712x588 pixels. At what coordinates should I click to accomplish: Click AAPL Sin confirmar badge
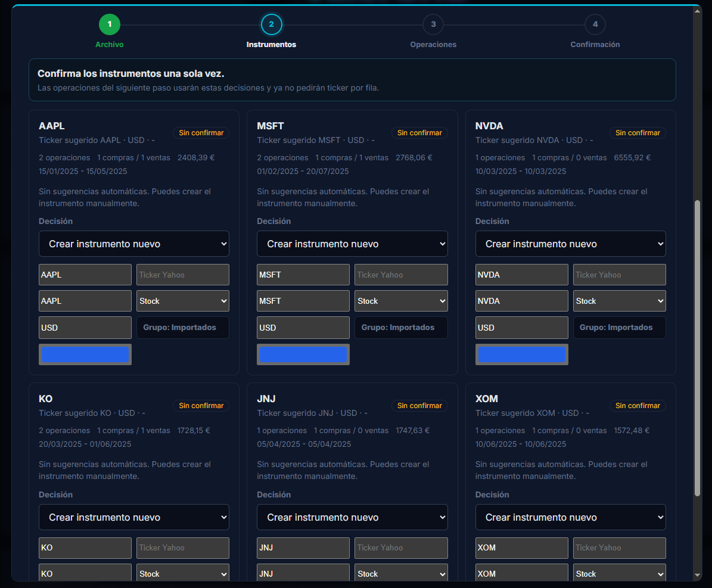click(x=201, y=133)
